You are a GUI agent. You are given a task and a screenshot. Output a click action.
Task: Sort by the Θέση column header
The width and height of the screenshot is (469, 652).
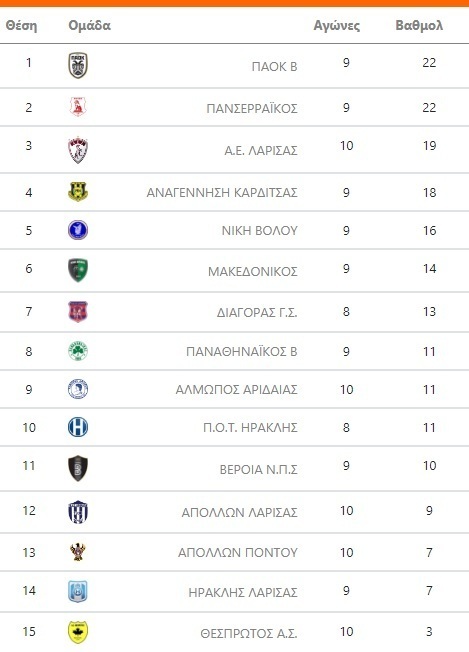tap(21, 25)
